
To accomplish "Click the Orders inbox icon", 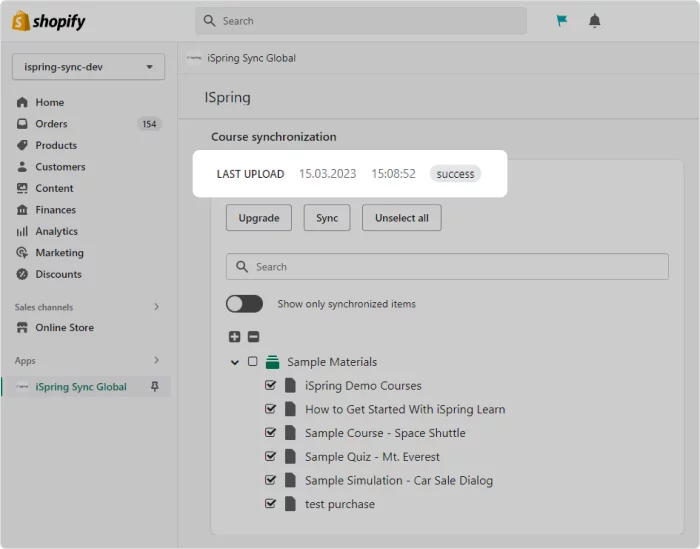I will [x=22, y=124].
